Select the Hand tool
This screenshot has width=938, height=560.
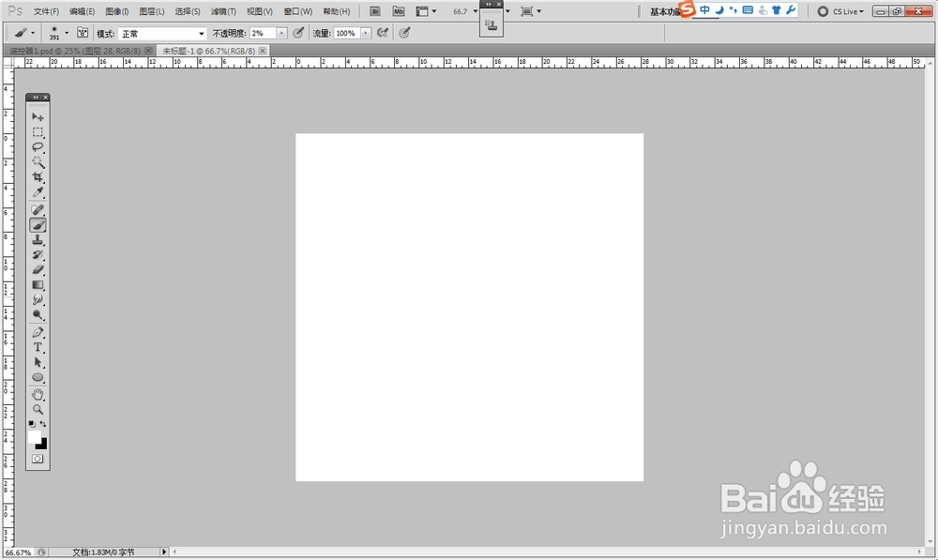(38, 395)
